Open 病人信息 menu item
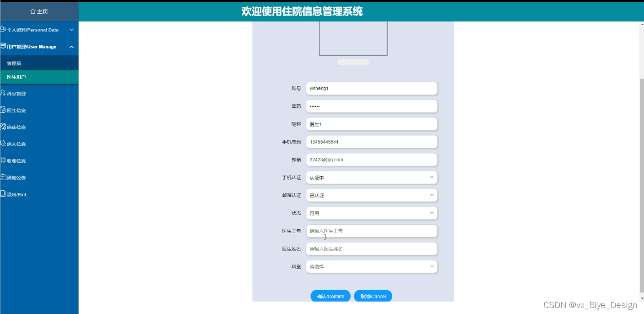644x314 pixels. (x=39, y=144)
